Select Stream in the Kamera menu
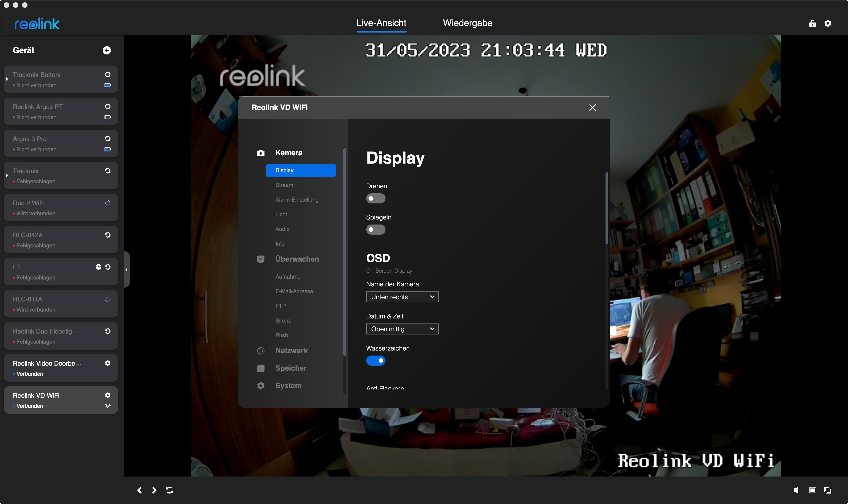Image resolution: width=848 pixels, height=504 pixels. coord(284,185)
